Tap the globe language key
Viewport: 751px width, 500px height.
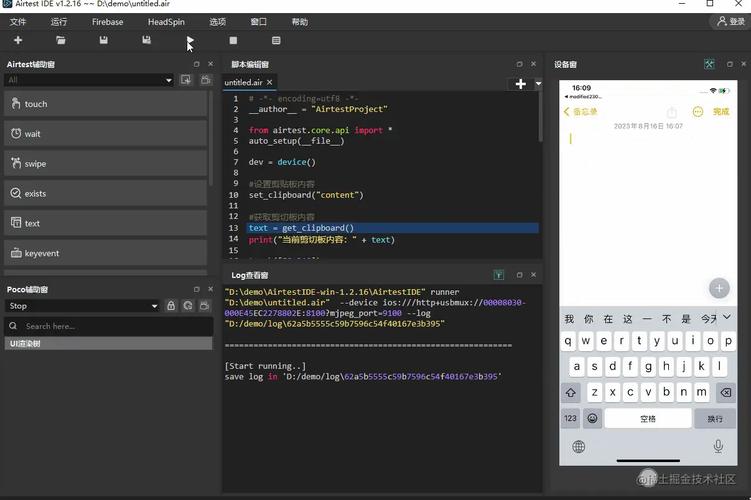pyautogui.click(x=579, y=447)
